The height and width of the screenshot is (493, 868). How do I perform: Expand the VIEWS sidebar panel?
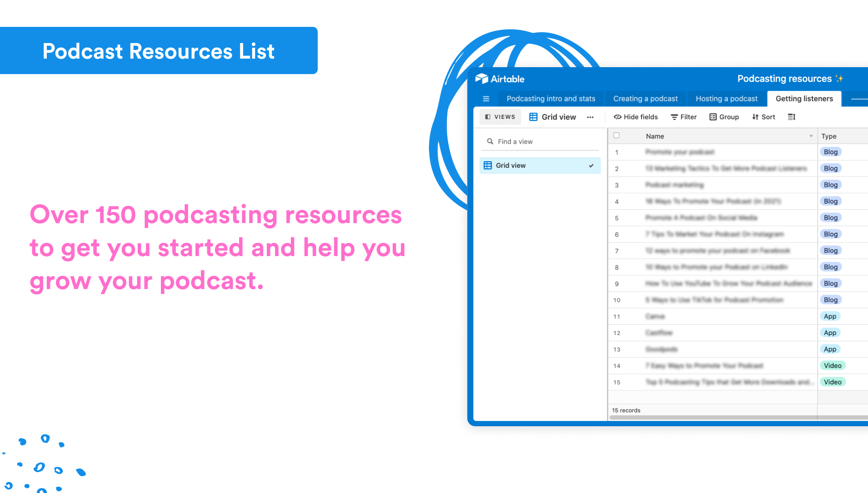[500, 117]
